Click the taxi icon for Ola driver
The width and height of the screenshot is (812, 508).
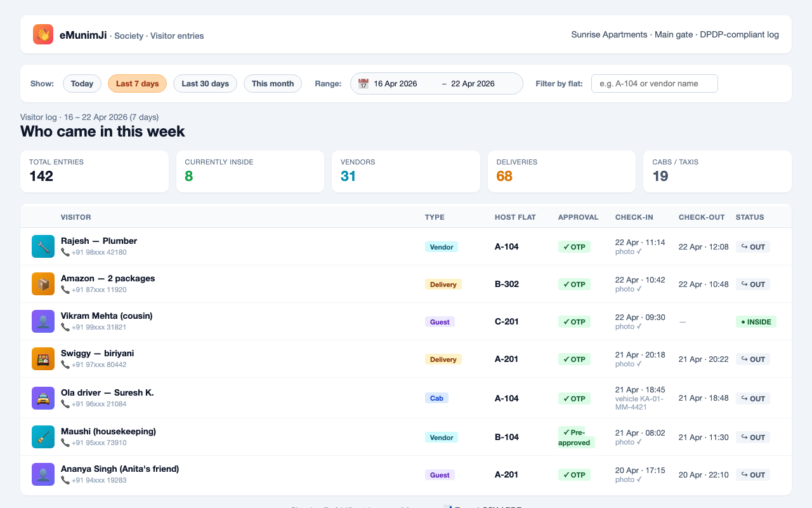(x=43, y=398)
